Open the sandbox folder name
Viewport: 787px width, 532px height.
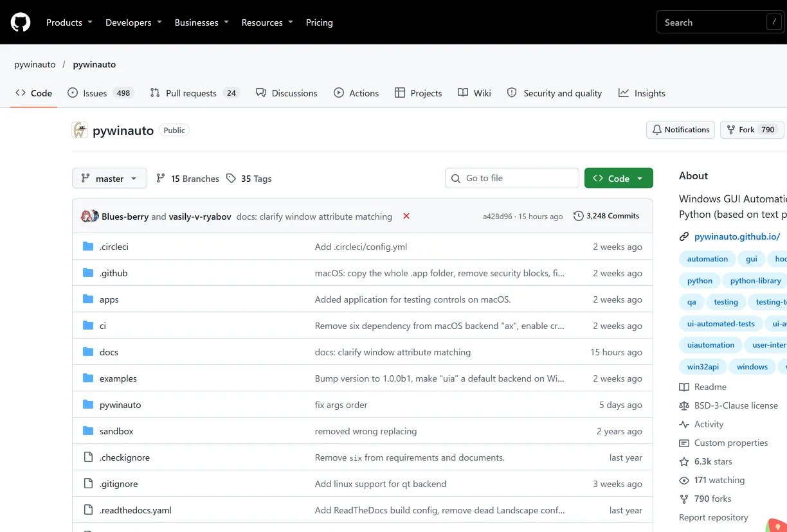click(x=116, y=431)
